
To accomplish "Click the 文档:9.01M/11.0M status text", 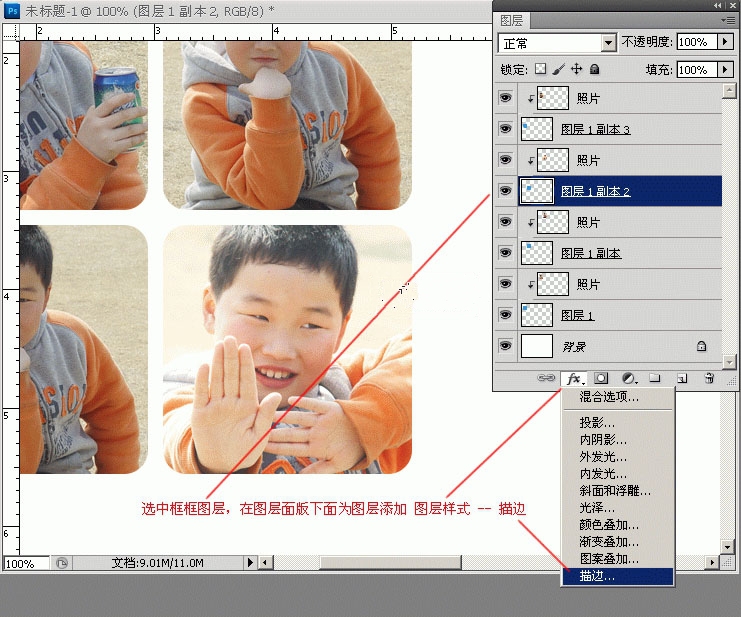I will tap(158, 563).
